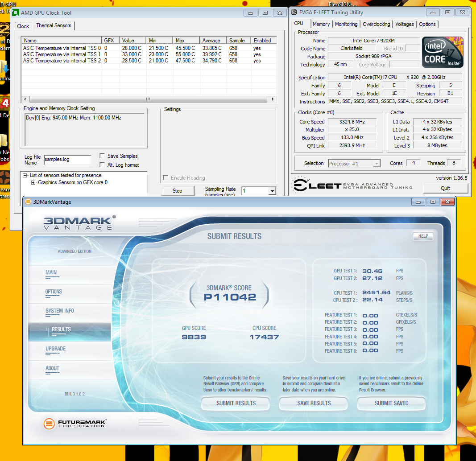Click the Futuremark Corporation logo
476x461 pixels.
pyautogui.click(x=75, y=424)
